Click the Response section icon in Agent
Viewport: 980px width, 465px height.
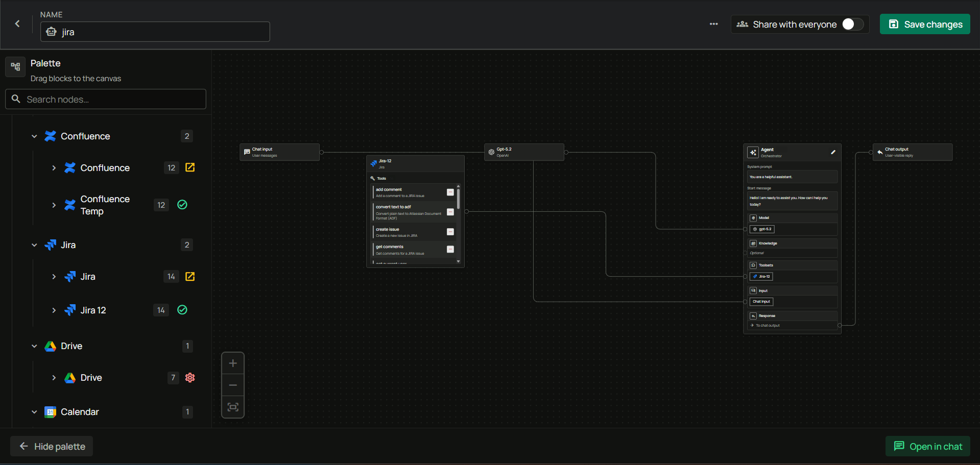(753, 316)
